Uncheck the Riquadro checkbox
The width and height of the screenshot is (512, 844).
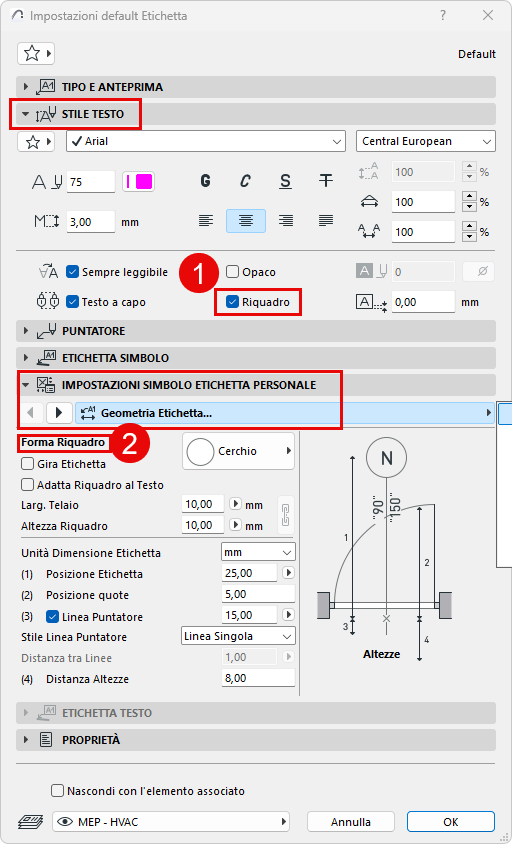232,302
